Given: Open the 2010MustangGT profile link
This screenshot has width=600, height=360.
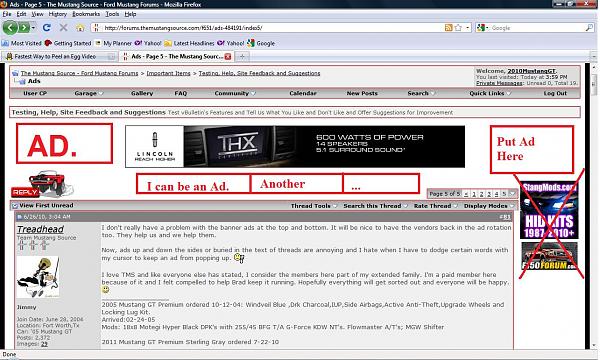Looking at the screenshot, I should point(532,71).
